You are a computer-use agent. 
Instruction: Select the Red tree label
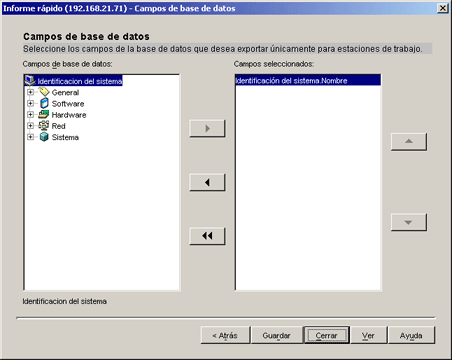pyautogui.click(x=58, y=126)
